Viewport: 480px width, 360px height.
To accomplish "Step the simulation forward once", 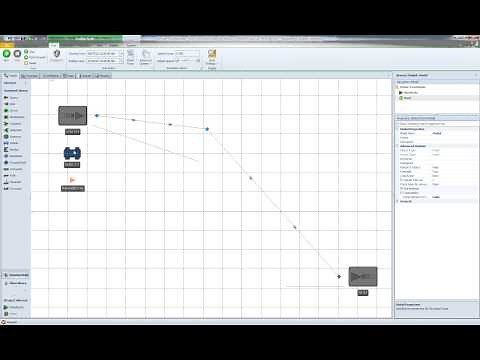I will coord(30,52).
